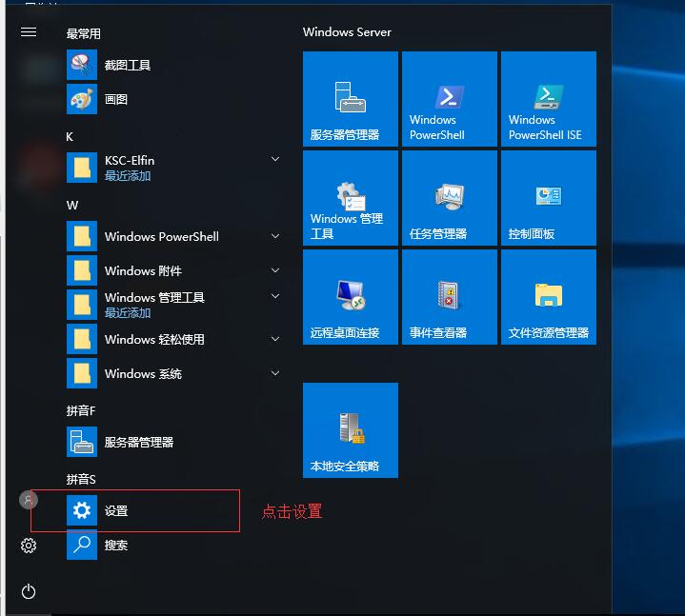
Task: Click the Windows 附件 folder icon
Action: point(82,270)
